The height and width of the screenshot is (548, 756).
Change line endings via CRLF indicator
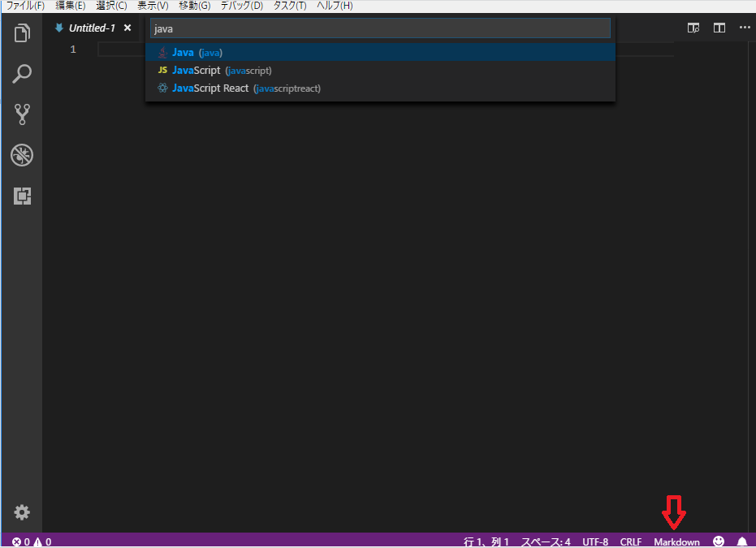point(630,542)
